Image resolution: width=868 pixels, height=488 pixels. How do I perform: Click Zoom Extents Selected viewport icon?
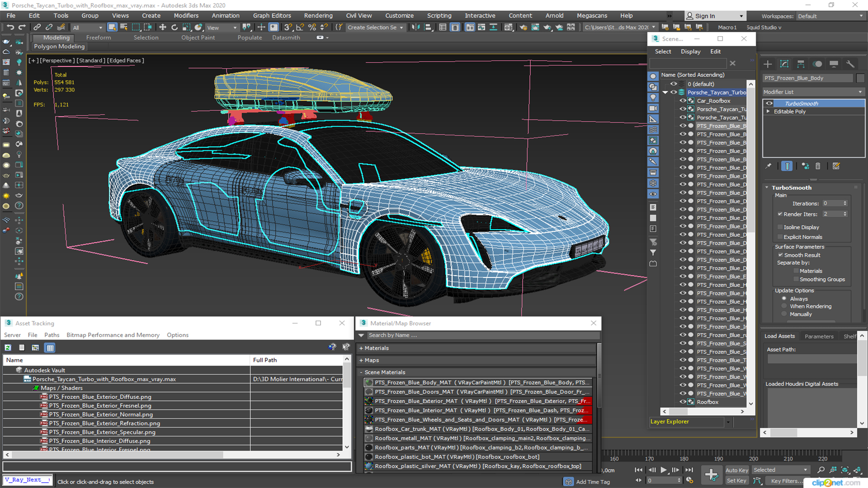845,470
